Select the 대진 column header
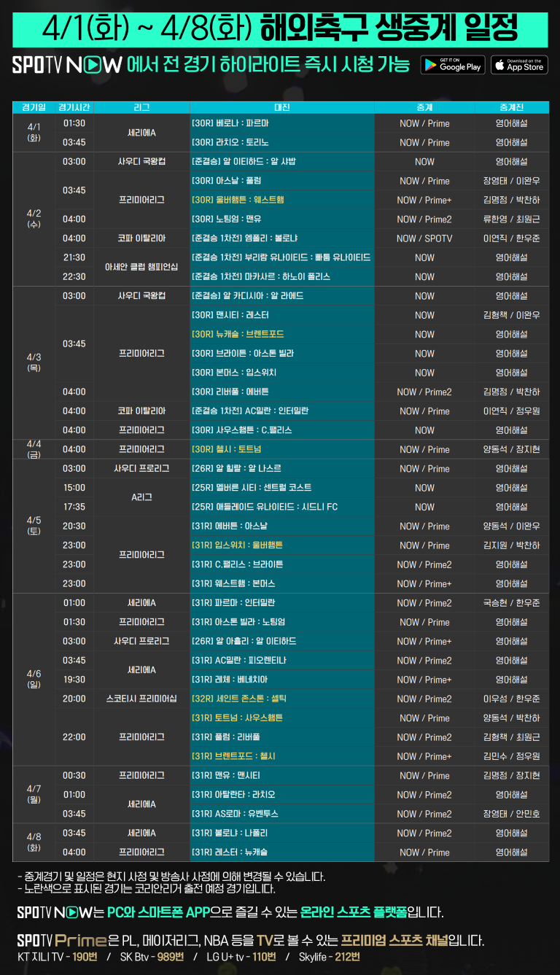 281,107
